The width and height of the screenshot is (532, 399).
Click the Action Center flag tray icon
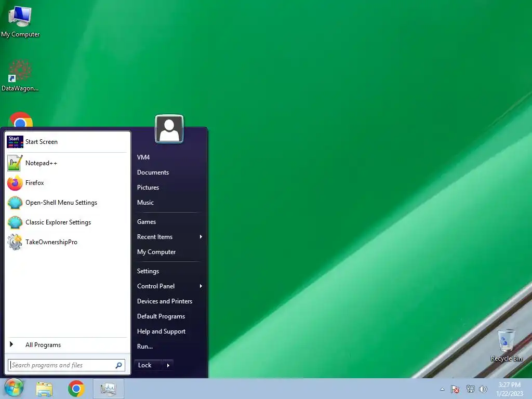pyautogui.click(x=455, y=389)
